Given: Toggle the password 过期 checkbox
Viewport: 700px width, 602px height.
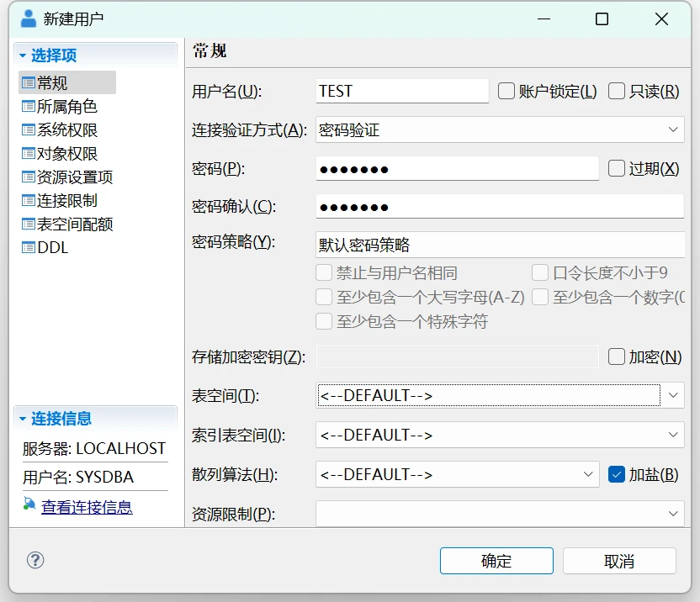Looking at the screenshot, I should tap(617, 169).
